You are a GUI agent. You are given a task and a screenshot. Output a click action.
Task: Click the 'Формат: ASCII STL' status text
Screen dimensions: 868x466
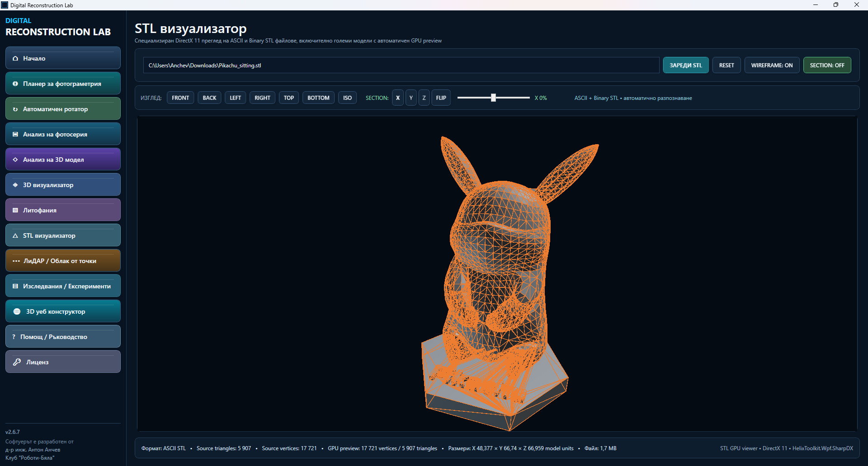[x=164, y=448]
